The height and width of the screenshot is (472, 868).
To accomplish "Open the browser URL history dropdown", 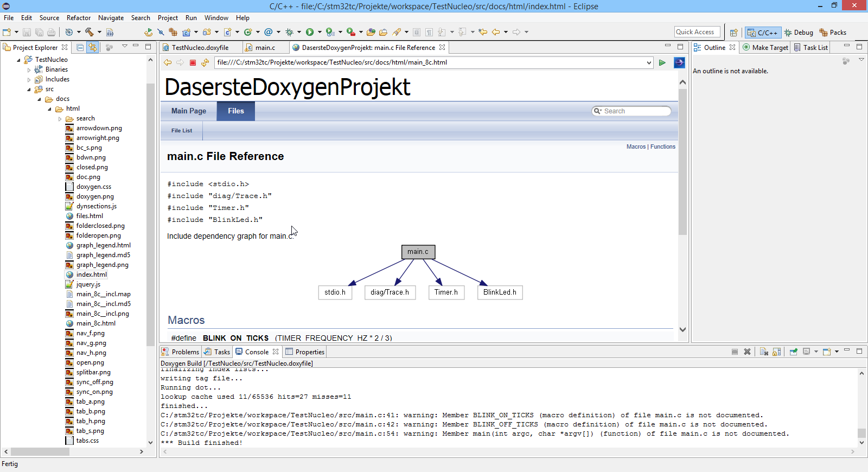I will 649,62.
